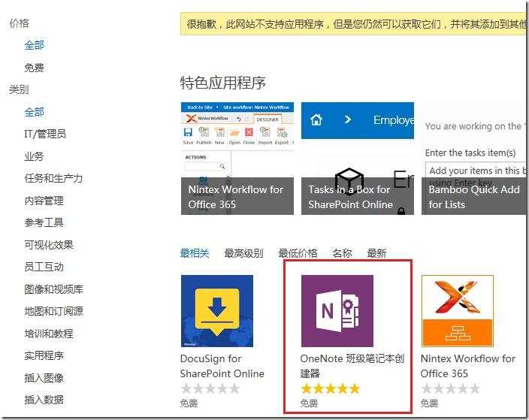Sort apps by 最高级别
Viewport: 529px width, 420px height.
243,253
